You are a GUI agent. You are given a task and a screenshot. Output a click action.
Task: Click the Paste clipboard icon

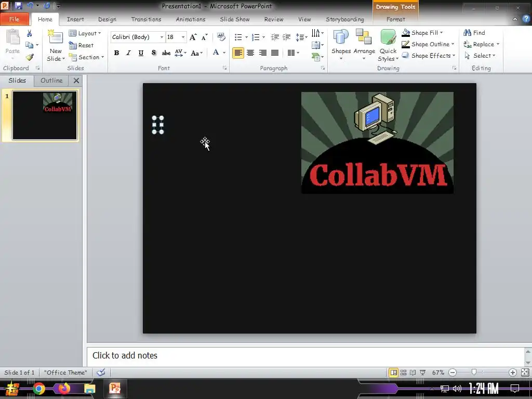(x=12, y=37)
